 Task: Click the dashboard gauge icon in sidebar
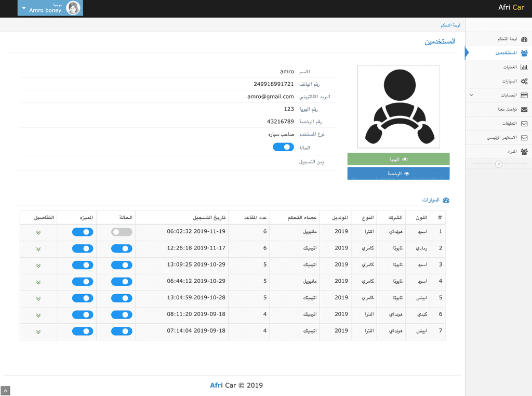524,39
